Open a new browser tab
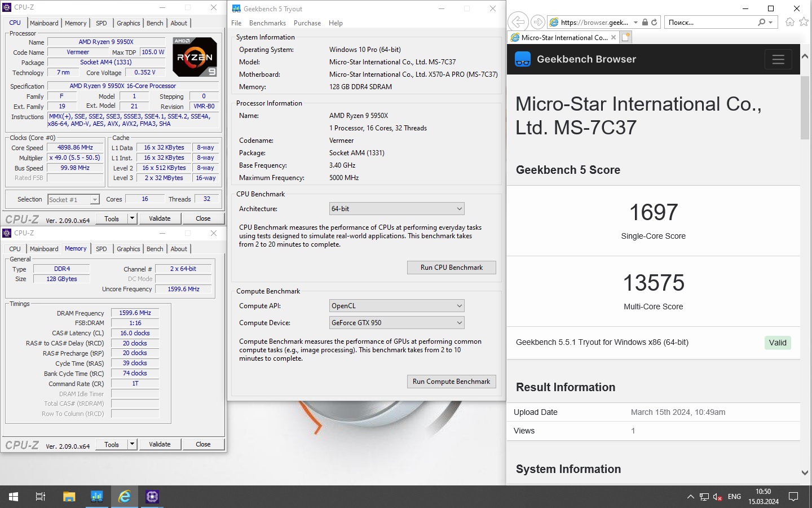This screenshot has width=812, height=508. click(x=625, y=37)
